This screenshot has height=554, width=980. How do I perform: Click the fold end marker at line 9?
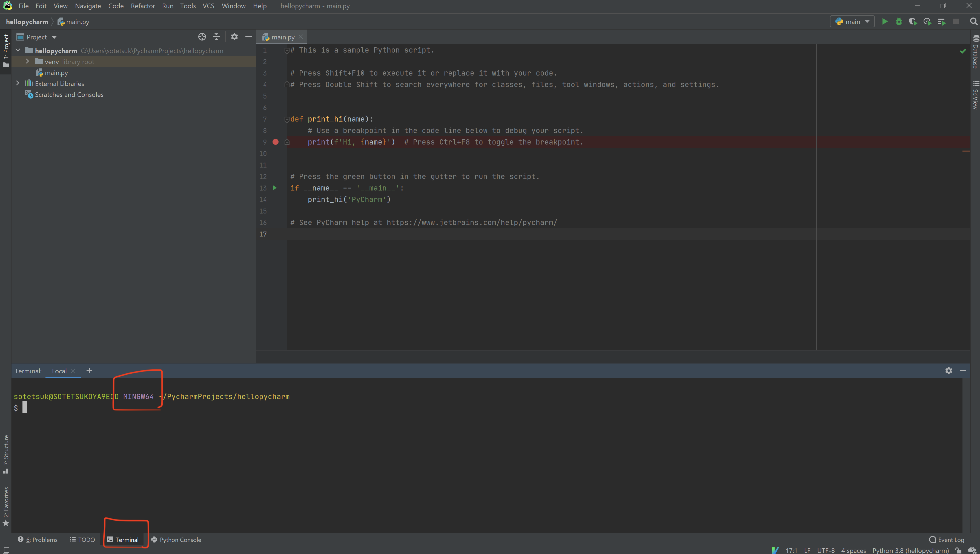(287, 142)
